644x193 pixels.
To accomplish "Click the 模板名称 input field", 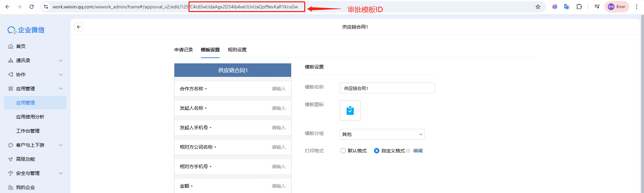I will (387, 88).
